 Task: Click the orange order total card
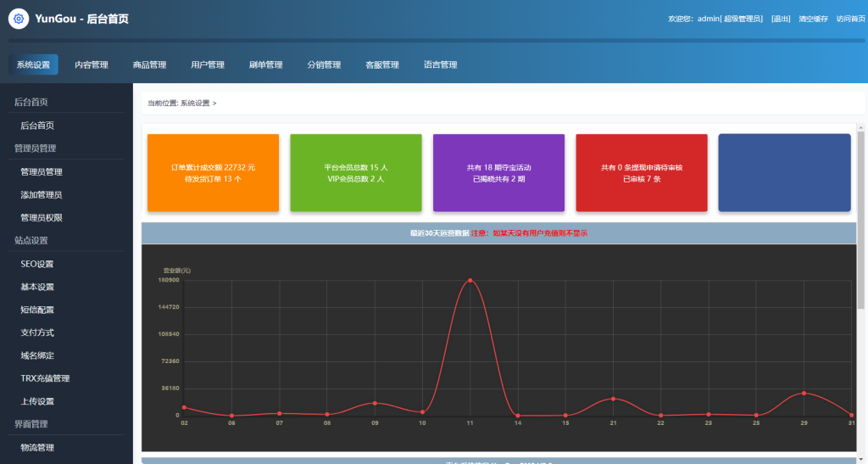[x=213, y=172]
